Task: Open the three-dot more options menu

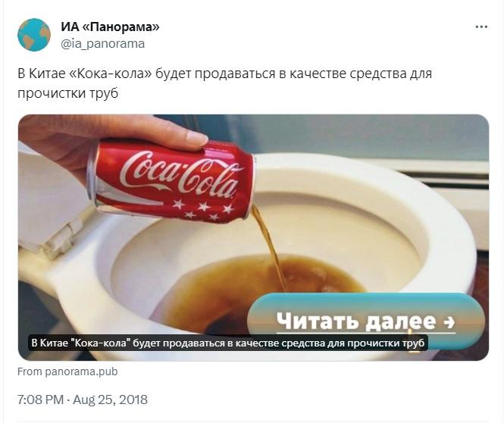Action: 481,27
